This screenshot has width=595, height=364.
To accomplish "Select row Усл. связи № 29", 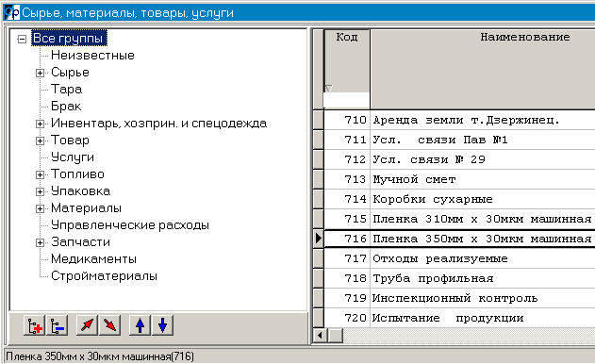I will [483, 159].
